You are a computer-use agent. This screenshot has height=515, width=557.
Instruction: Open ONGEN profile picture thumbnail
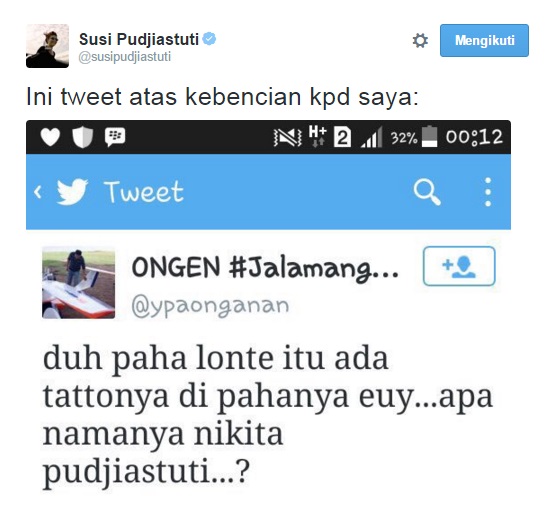79,282
